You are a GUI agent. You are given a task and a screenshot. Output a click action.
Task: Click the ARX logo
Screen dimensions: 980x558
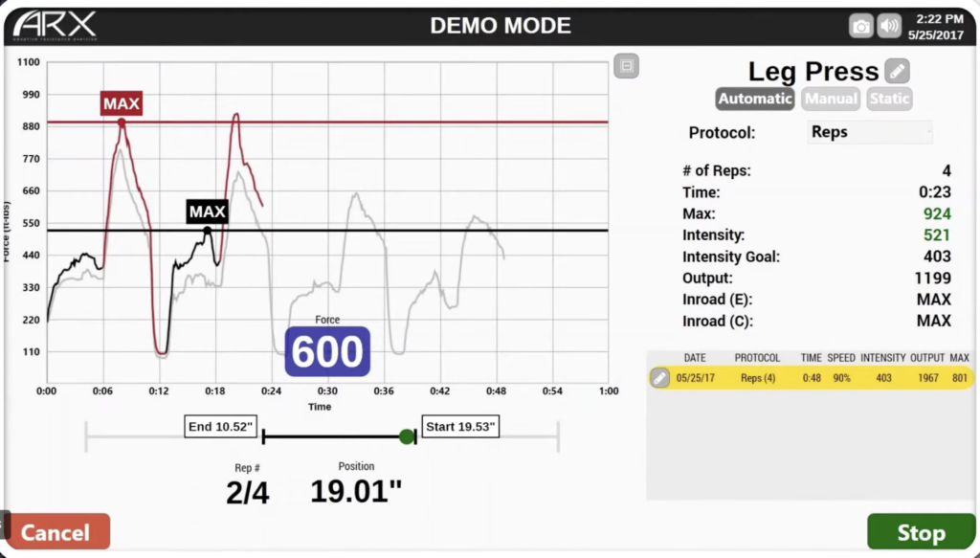55,25
